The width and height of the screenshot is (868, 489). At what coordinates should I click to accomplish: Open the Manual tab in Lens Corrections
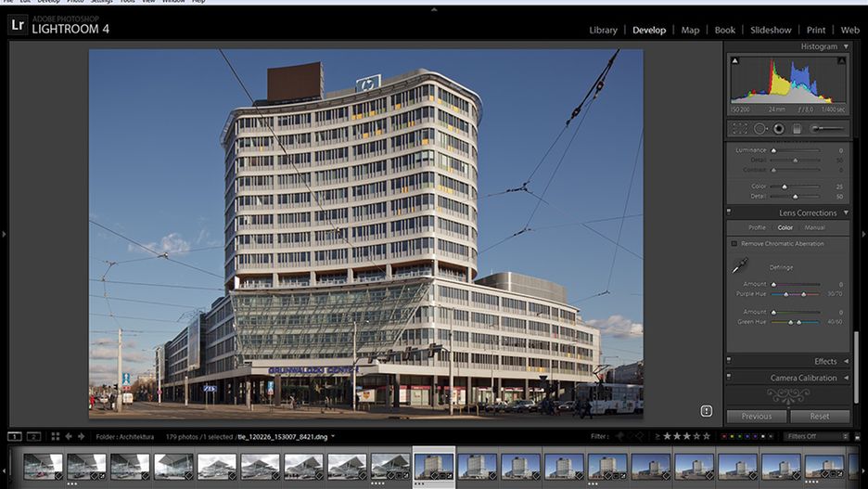(814, 227)
